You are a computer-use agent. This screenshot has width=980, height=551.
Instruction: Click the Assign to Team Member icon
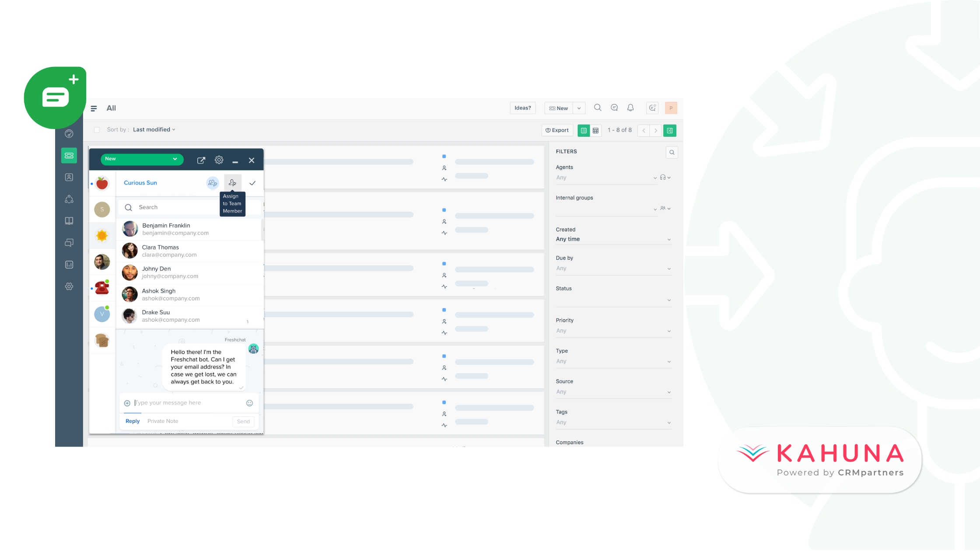(232, 182)
